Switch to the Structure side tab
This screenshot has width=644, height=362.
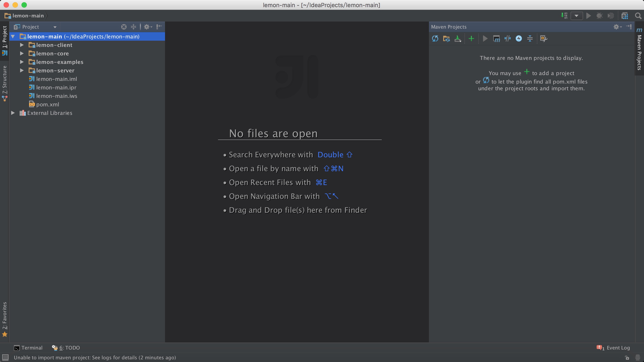click(4, 82)
